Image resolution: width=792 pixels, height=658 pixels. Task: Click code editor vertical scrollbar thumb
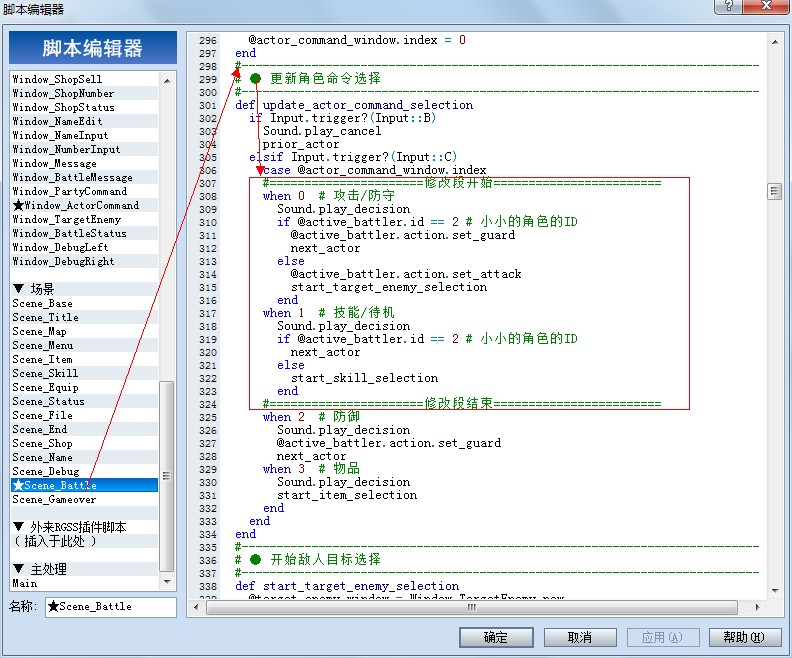point(775,191)
